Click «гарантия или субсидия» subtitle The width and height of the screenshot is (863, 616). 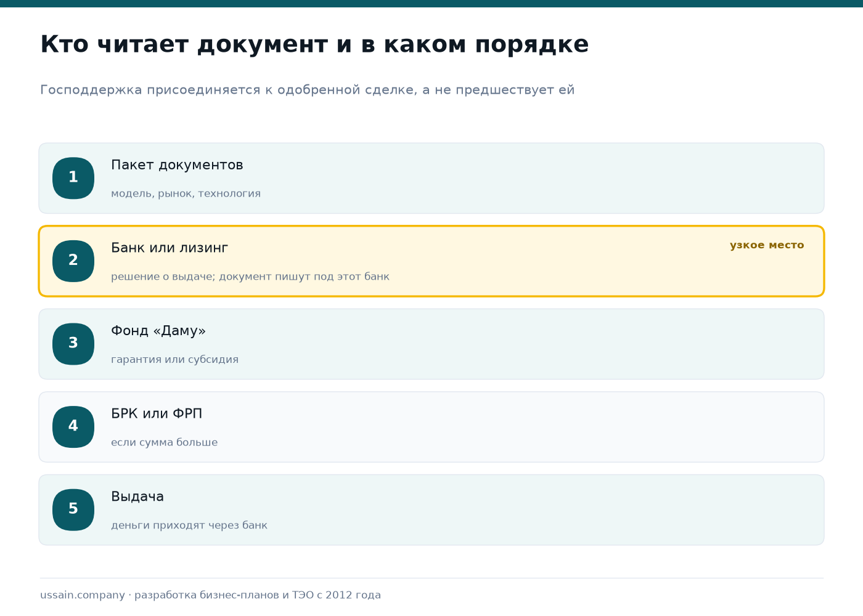point(174,359)
